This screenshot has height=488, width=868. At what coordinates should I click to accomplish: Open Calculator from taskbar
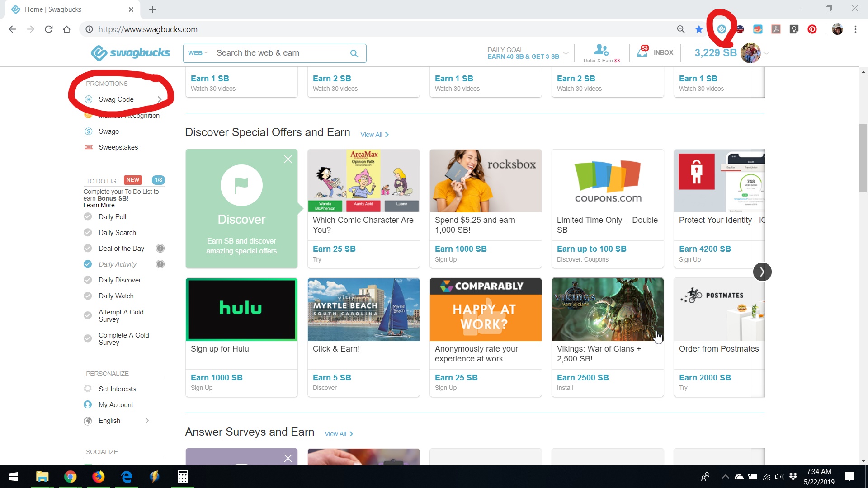pos(183,477)
